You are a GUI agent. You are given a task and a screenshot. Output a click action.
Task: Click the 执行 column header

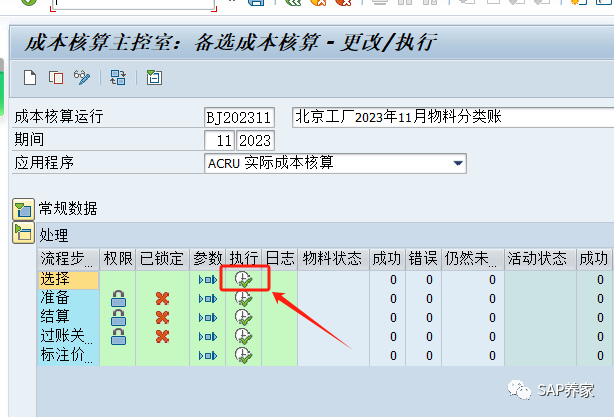(244, 259)
